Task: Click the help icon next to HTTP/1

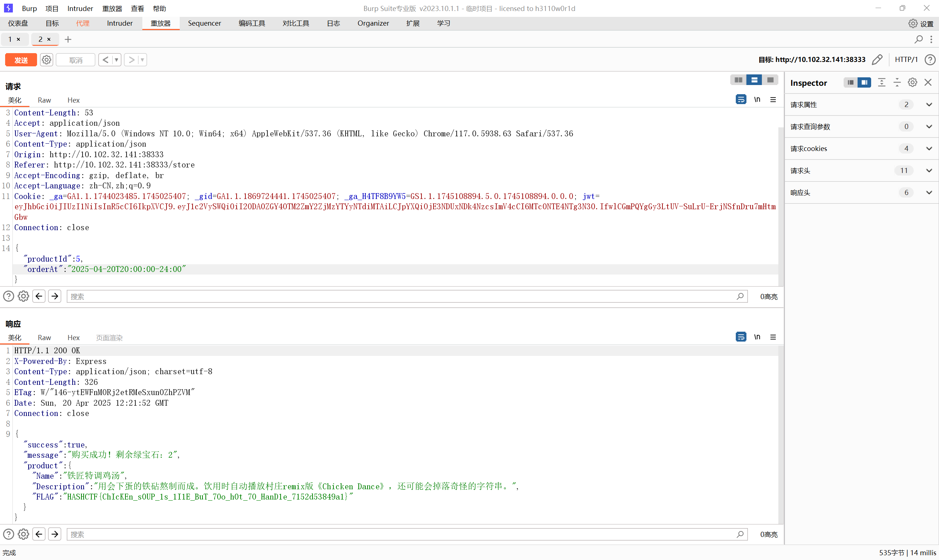Action: [929, 60]
